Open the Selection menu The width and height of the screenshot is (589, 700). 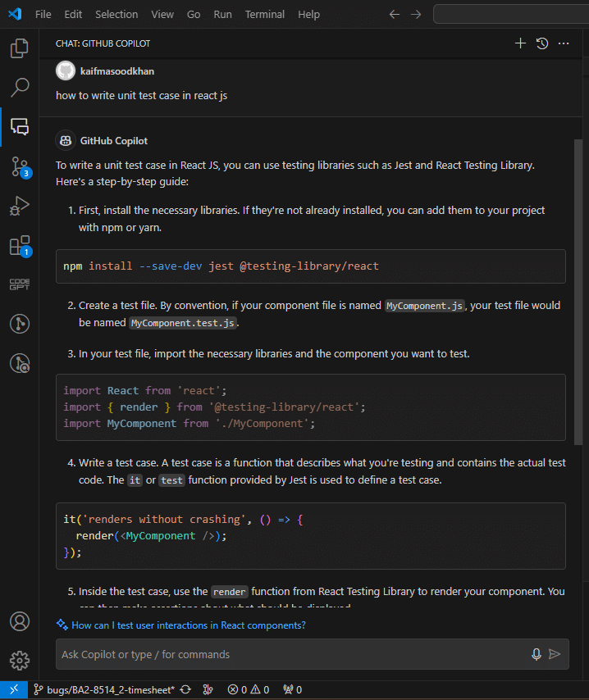click(x=116, y=14)
